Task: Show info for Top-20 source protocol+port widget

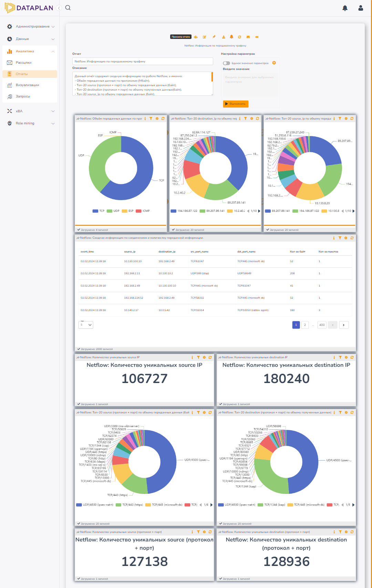Action: point(192,412)
